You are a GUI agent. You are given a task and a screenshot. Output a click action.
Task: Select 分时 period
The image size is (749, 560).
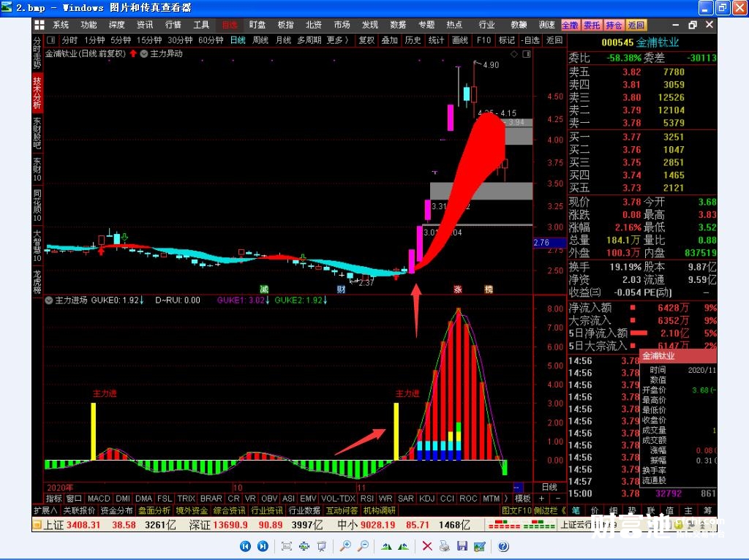[69, 40]
